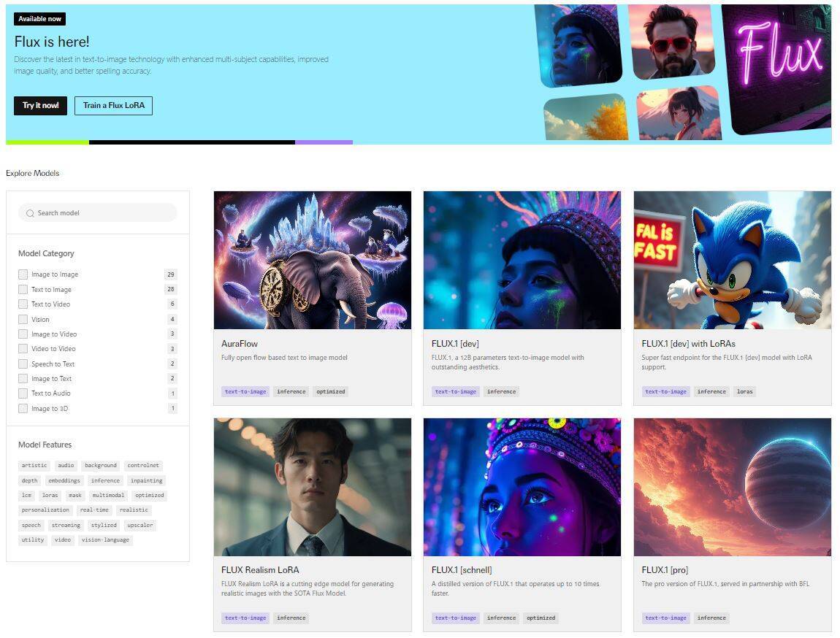Open the AuraFlow elephant thumbnail
The image size is (840, 638).
point(312,260)
